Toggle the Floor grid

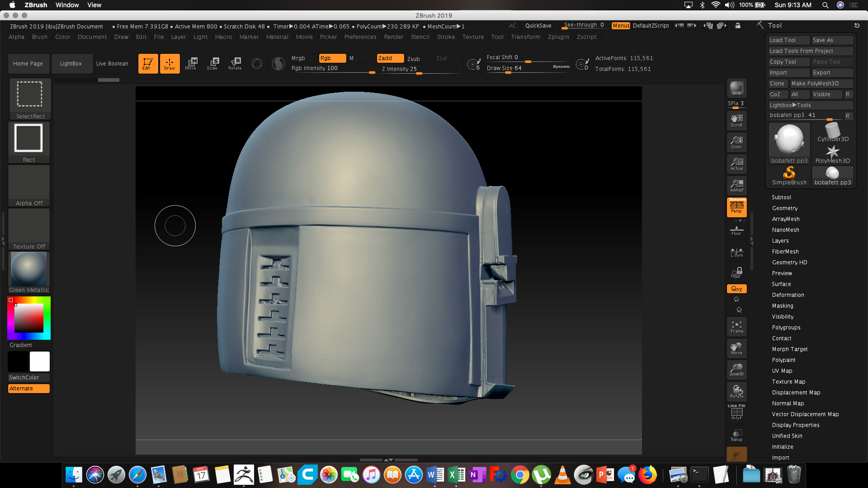click(736, 230)
